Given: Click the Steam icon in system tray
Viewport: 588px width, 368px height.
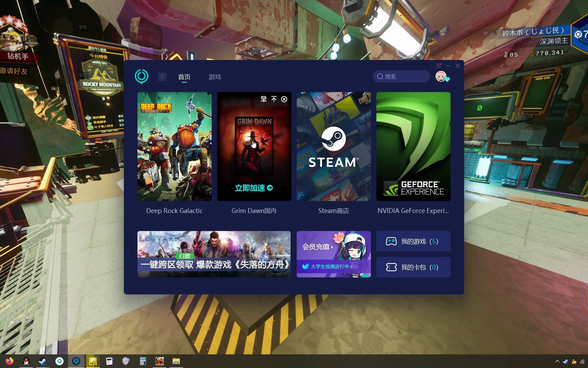Looking at the screenshot, I should (565, 361).
